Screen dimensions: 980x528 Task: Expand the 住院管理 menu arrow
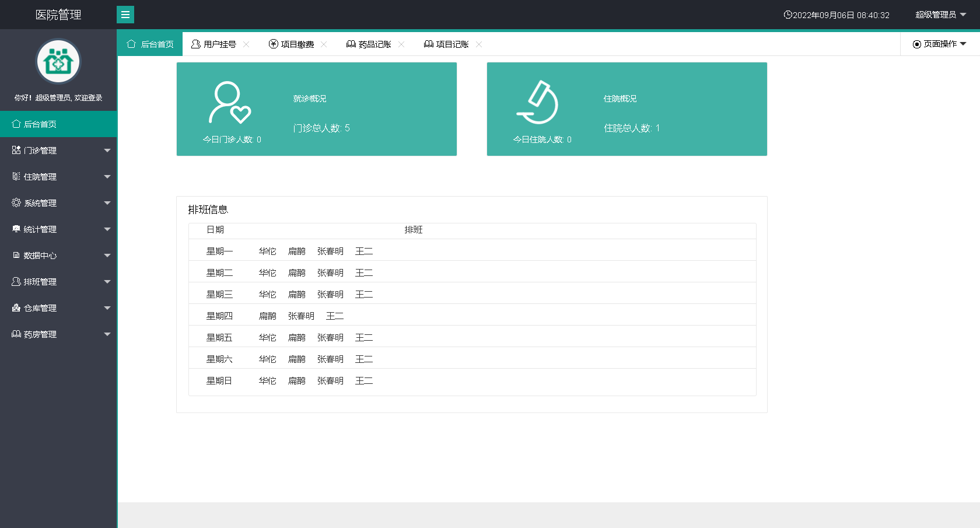107,177
